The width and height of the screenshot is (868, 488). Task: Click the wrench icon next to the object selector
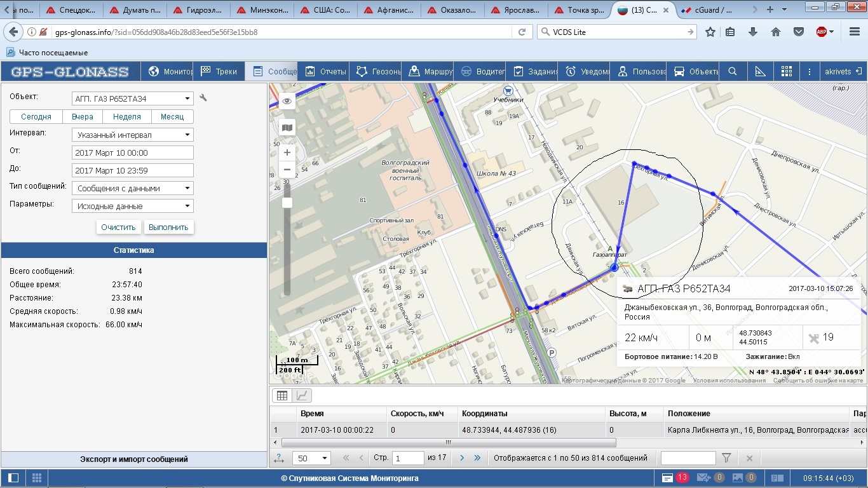(x=203, y=98)
